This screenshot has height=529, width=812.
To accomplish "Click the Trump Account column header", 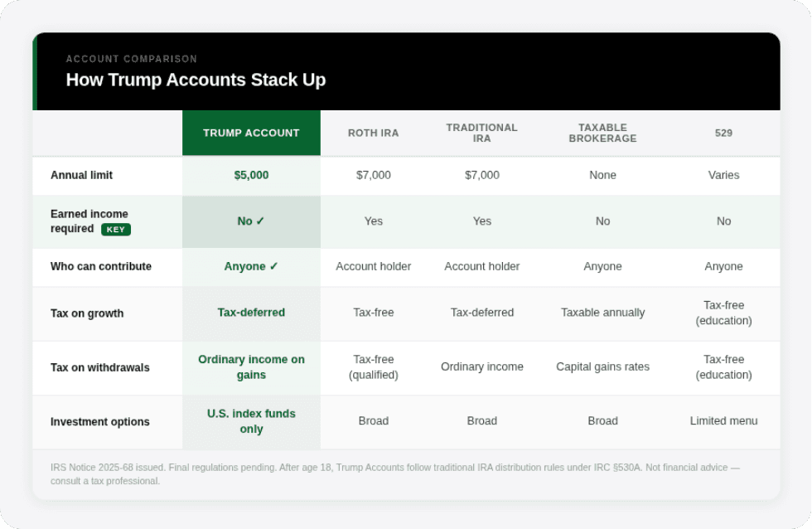I will click(251, 133).
